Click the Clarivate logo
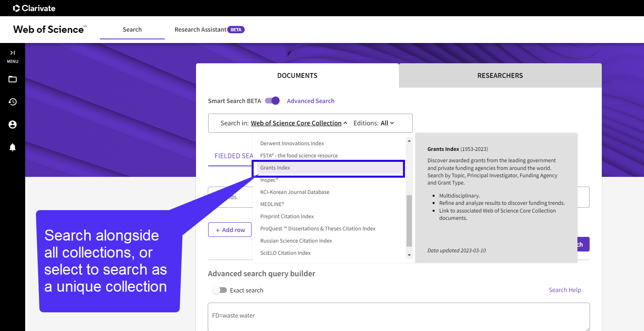644x331 pixels. coord(34,8)
